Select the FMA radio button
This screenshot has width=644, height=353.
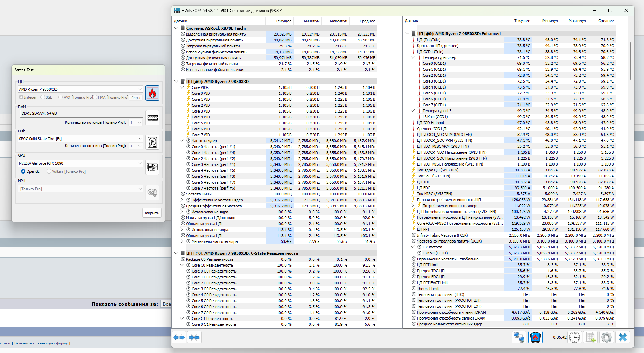(x=95, y=97)
